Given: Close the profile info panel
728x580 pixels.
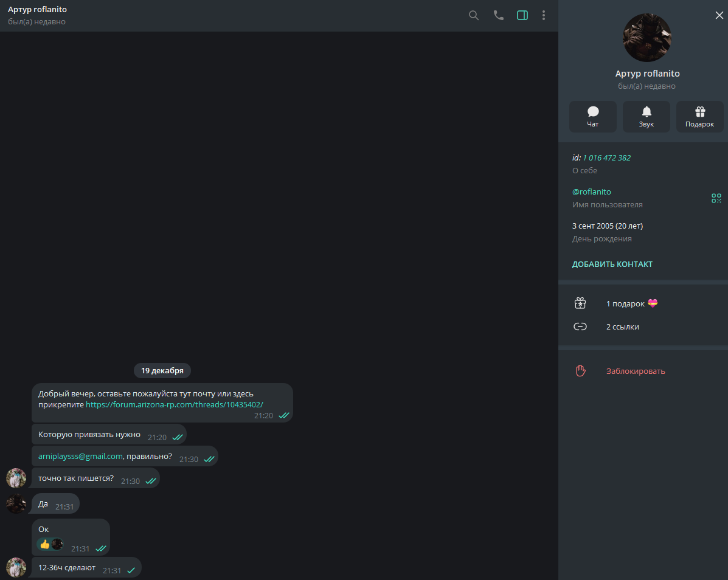Looking at the screenshot, I should pos(719,15).
